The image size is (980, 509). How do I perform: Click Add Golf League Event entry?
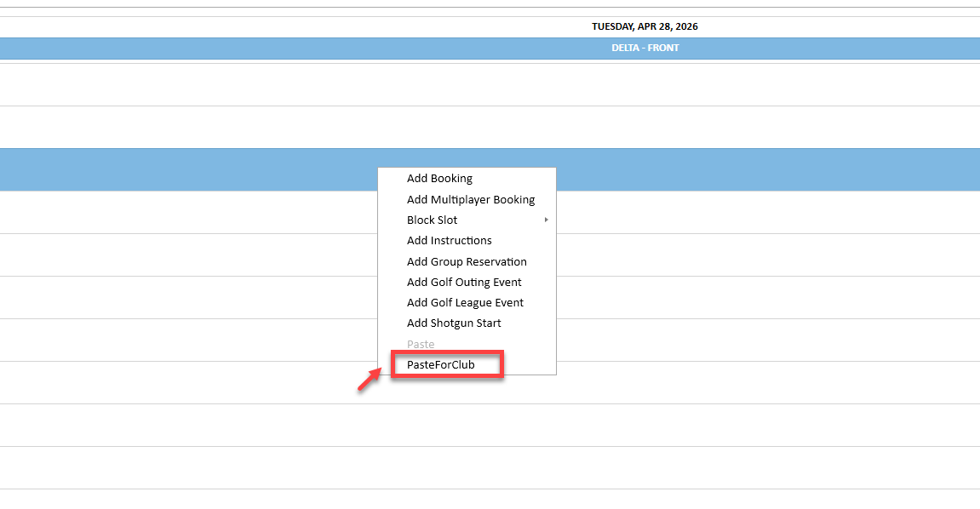click(467, 303)
